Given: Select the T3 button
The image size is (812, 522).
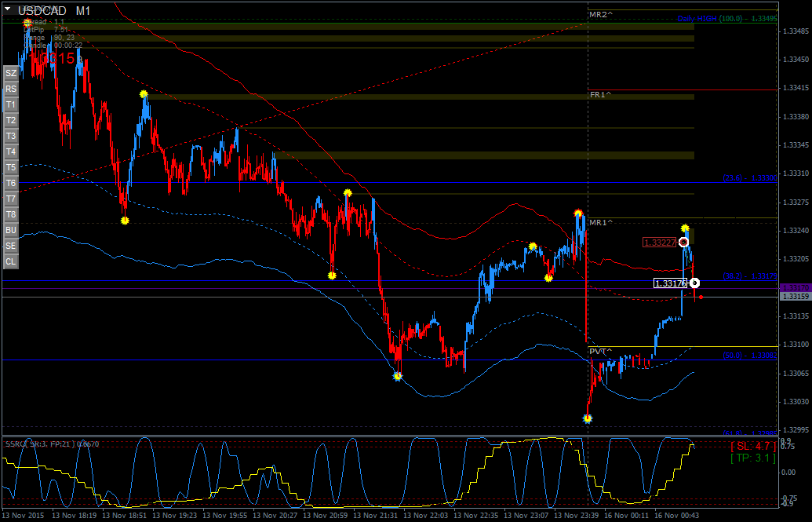Looking at the screenshot, I should (x=11, y=136).
